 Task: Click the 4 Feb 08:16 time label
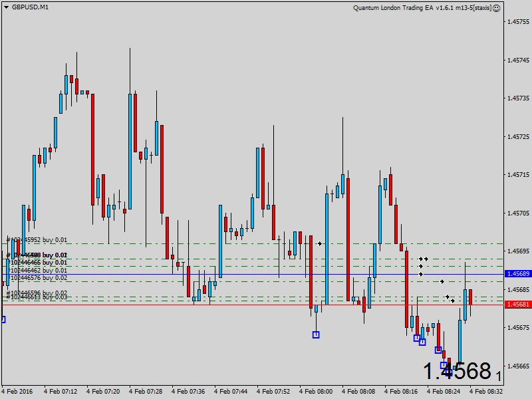(401, 391)
